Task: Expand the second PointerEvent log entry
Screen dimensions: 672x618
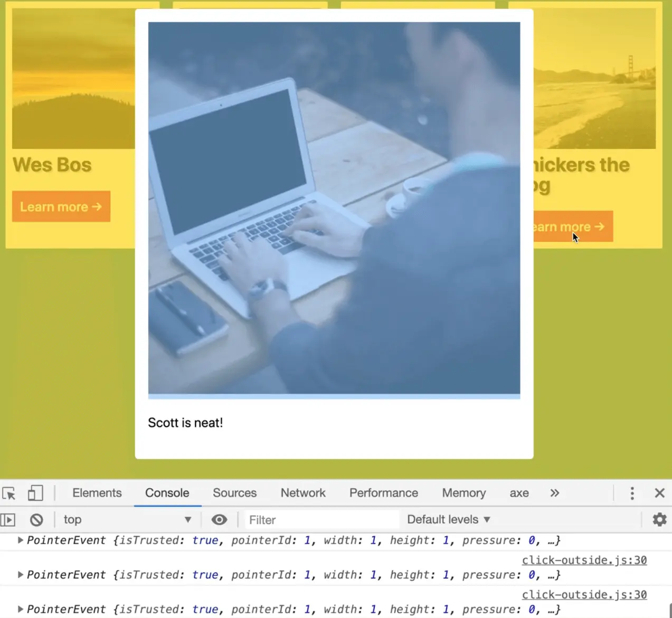Action: click(21, 575)
